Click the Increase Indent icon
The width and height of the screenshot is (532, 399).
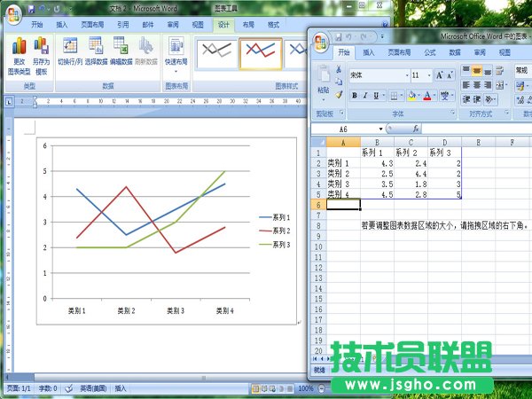point(477,99)
